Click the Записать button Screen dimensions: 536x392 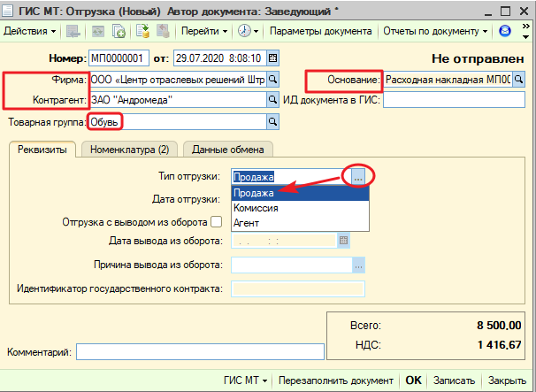coord(454,380)
